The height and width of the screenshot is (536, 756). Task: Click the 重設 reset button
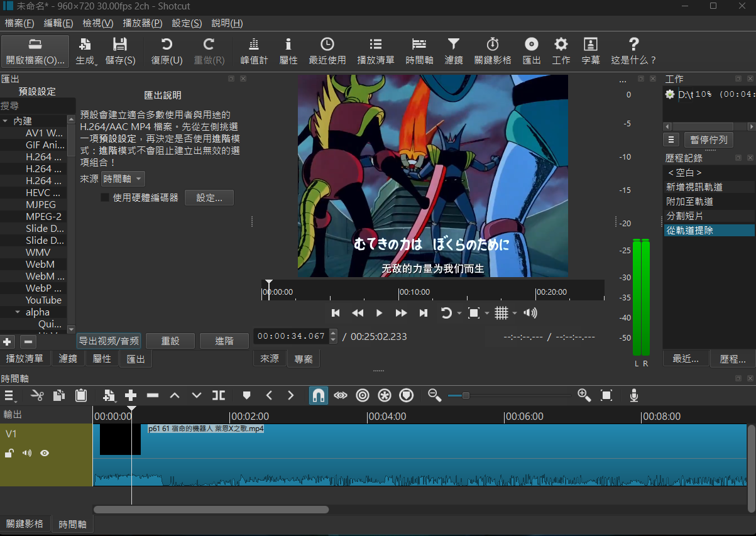click(x=170, y=341)
